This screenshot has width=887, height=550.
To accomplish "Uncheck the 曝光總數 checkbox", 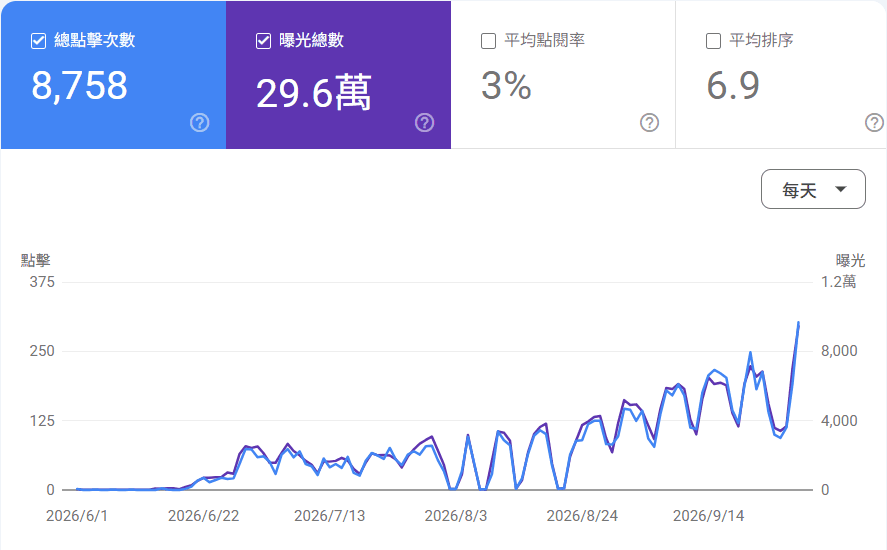I will point(263,41).
